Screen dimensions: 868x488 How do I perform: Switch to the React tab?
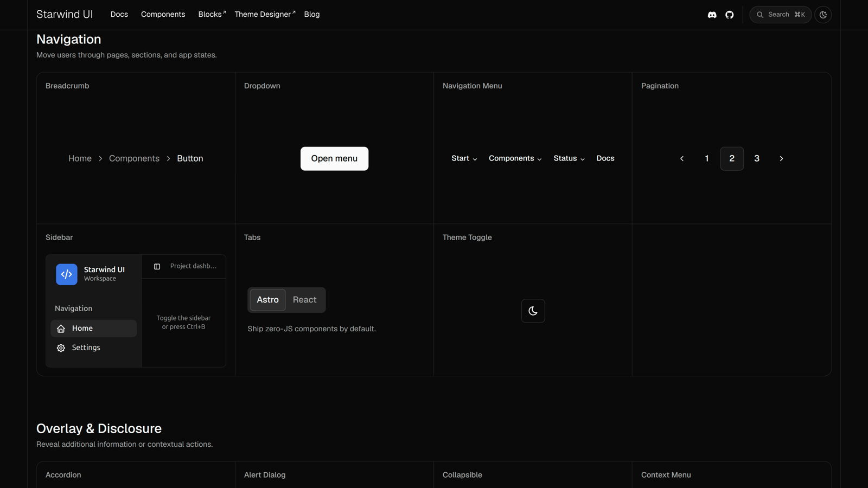[305, 300]
